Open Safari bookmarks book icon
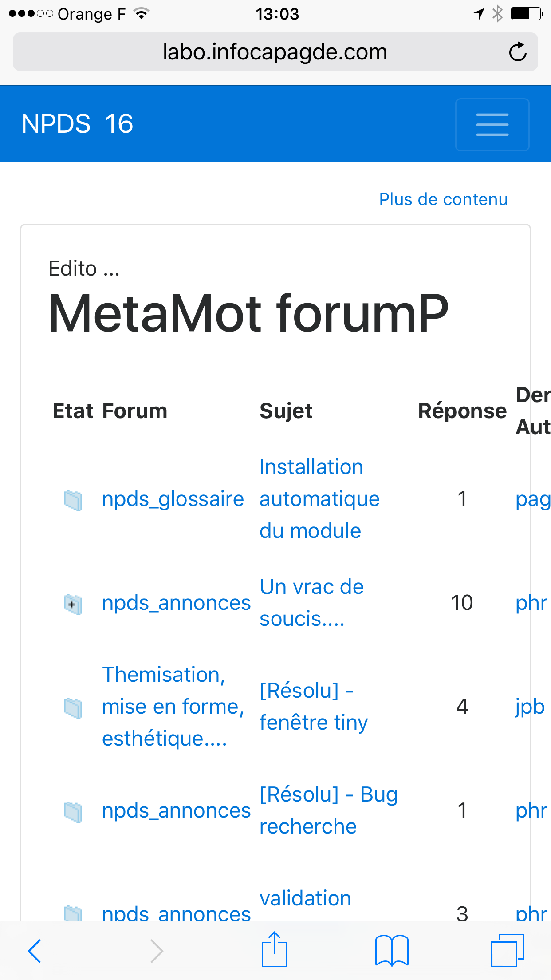Screen dimensions: 551x980 click(x=392, y=950)
